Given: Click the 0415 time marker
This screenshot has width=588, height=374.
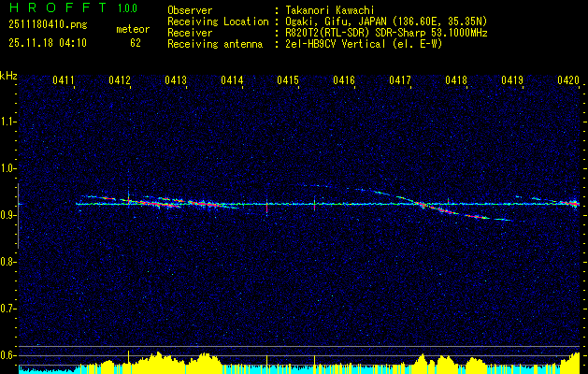Looking at the screenshot, I should (x=288, y=79).
